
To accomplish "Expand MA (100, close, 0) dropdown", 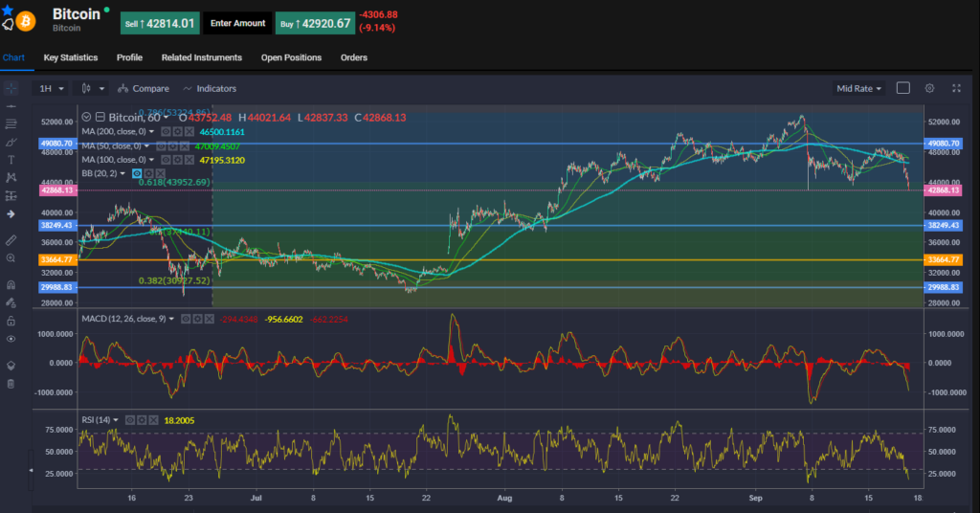I will 151,160.
